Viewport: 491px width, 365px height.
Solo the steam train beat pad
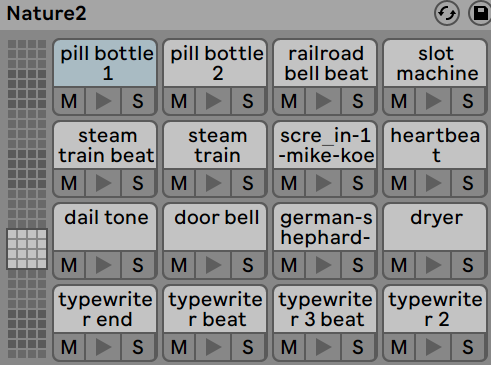coord(138,183)
